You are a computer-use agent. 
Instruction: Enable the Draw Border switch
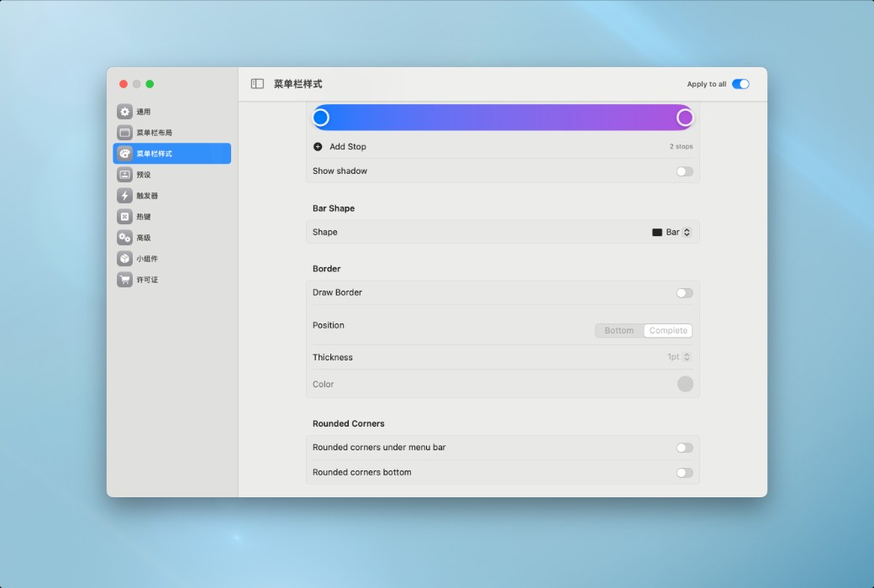tap(684, 293)
